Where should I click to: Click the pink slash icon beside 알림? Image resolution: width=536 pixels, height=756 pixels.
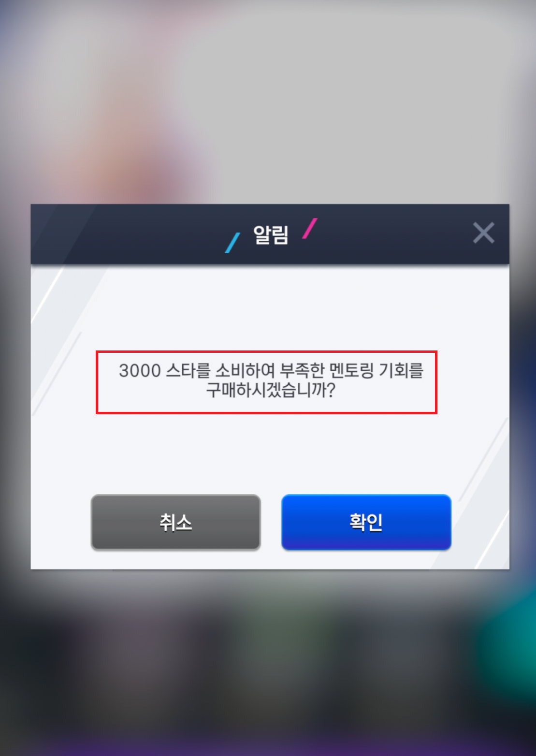(x=310, y=228)
